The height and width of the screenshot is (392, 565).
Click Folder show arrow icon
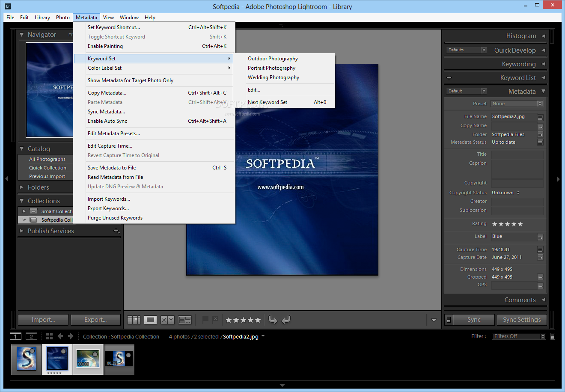click(540, 134)
